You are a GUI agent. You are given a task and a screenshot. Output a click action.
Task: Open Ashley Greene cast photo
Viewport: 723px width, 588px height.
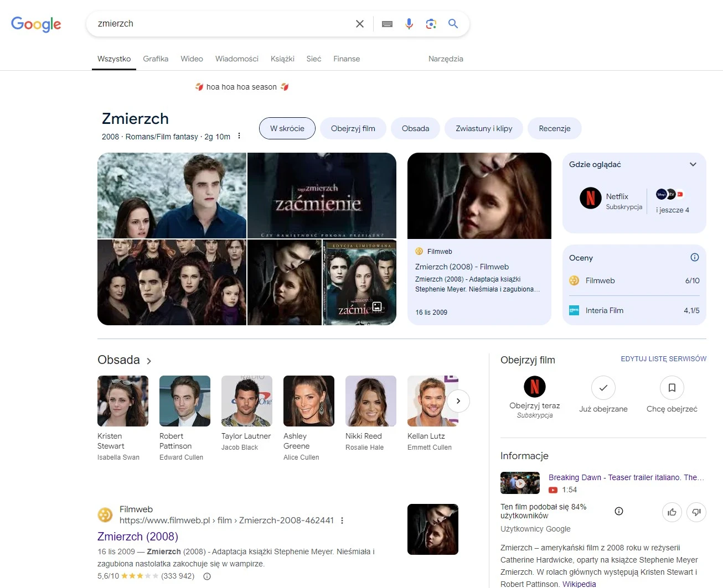pyautogui.click(x=309, y=401)
